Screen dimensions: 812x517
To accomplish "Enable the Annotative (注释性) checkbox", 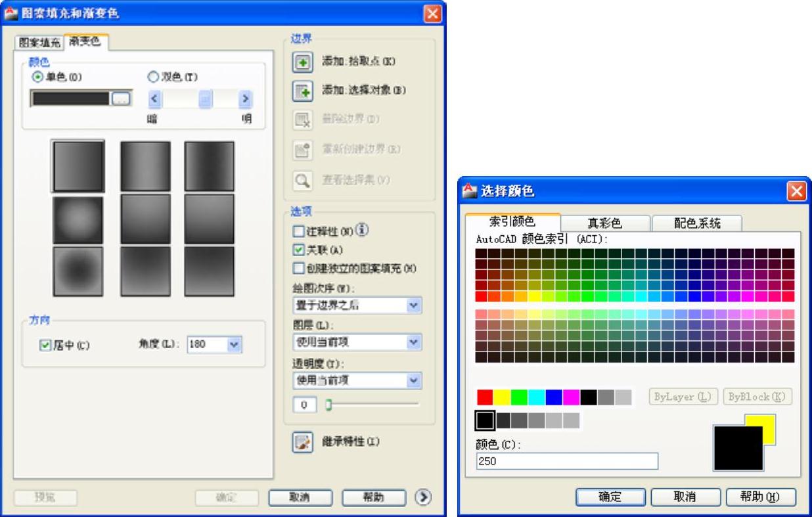I will [298, 231].
